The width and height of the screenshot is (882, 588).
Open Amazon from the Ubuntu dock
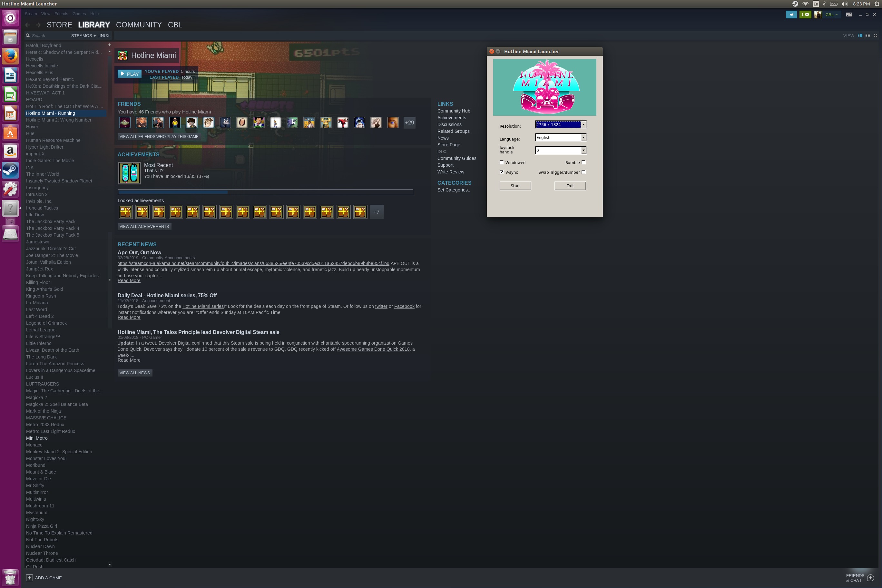point(11,151)
